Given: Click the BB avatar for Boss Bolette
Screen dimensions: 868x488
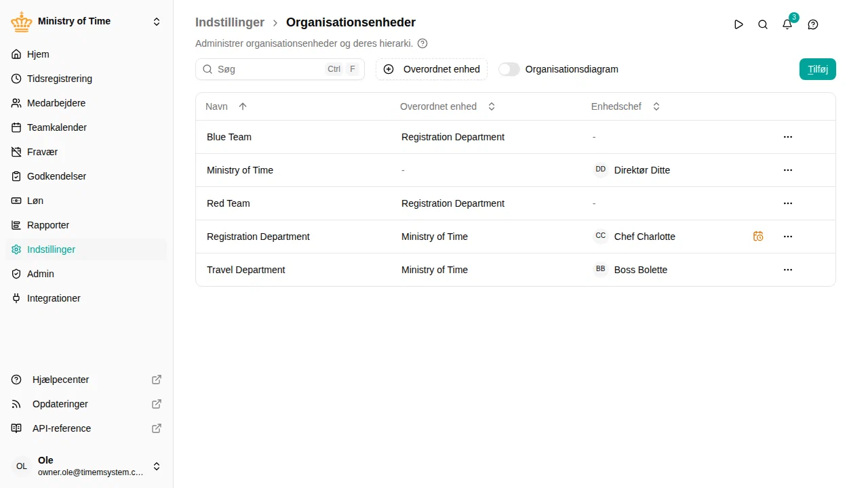Looking at the screenshot, I should click(601, 269).
